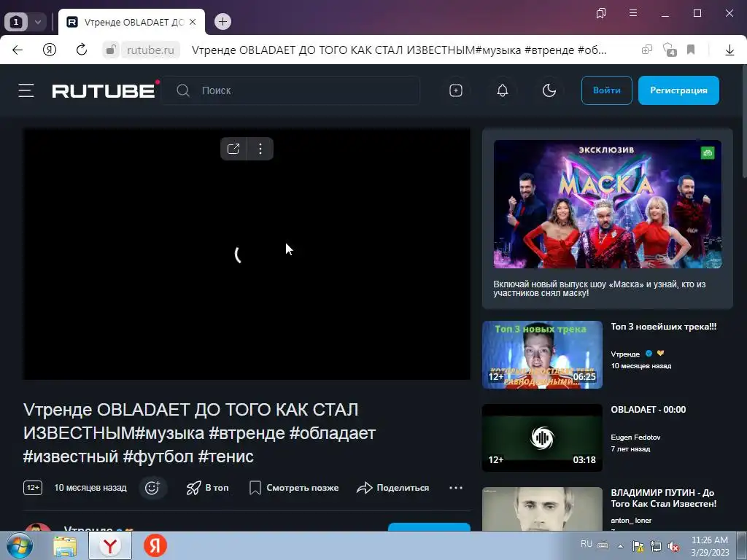Click the #музыка hashtag
747x560 pixels.
[x=169, y=433]
